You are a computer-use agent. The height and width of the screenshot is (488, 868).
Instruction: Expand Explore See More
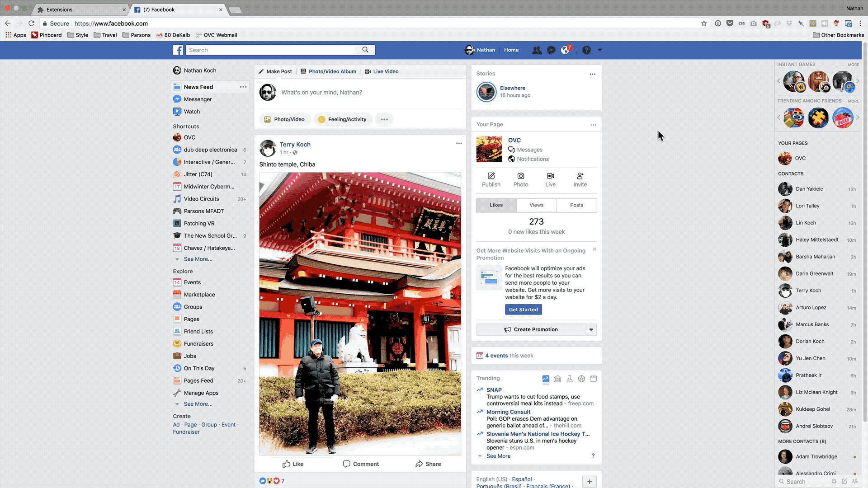coord(198,404)
